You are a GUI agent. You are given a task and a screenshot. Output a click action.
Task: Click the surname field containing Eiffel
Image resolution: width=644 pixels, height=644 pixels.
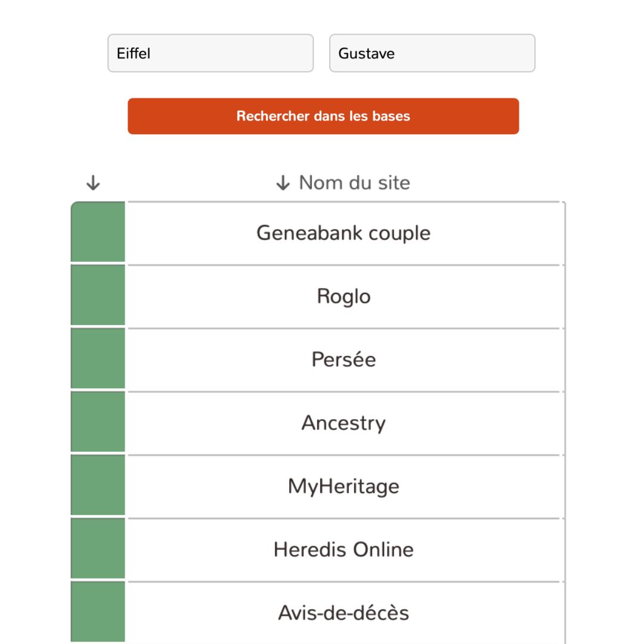pos(210,54)
